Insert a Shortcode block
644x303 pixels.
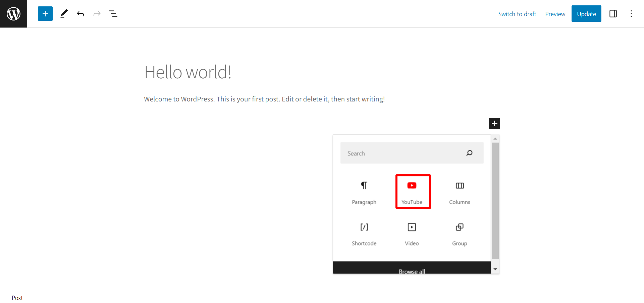(x=364, y=234)
